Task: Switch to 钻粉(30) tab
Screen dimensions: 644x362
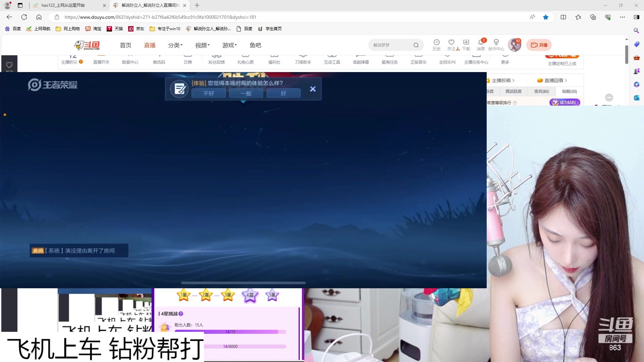Action: point(570,91)
